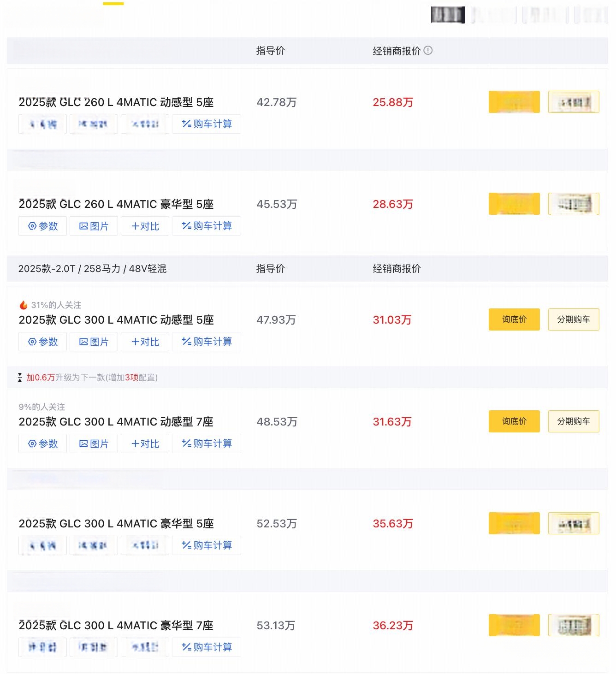Open 购车计算 for GLC 300 L 豪华型 7座
This screenshot has height=674, width=616.
[207, 647]
